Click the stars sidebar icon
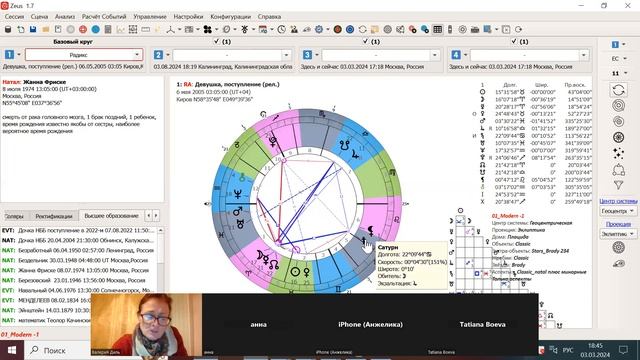The image size is (640, 360). [x=619, y=153]
